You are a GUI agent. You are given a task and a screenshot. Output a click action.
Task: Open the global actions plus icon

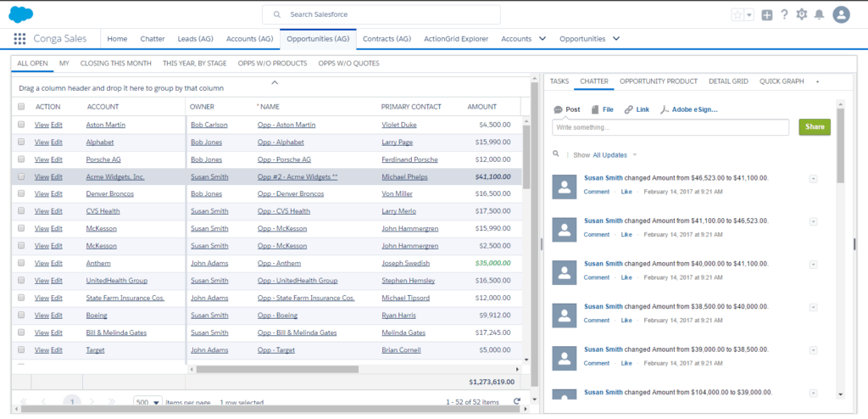tap(766, 15)
